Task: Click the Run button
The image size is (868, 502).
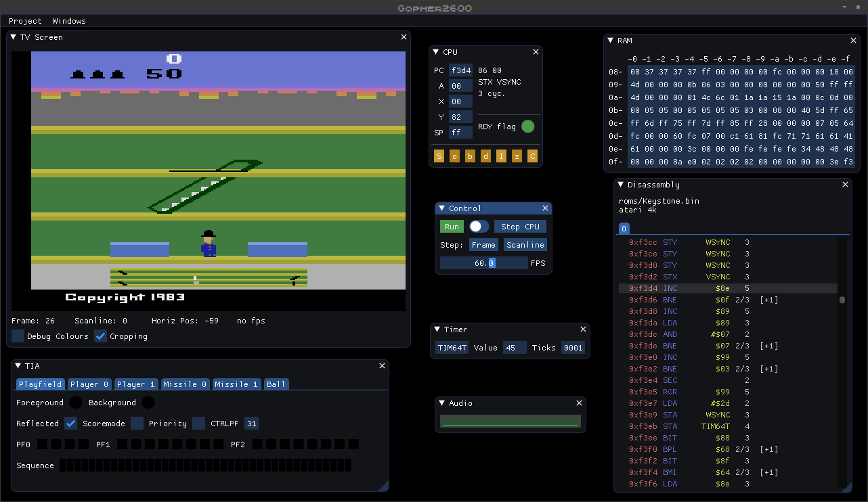Action: [452, 227]
